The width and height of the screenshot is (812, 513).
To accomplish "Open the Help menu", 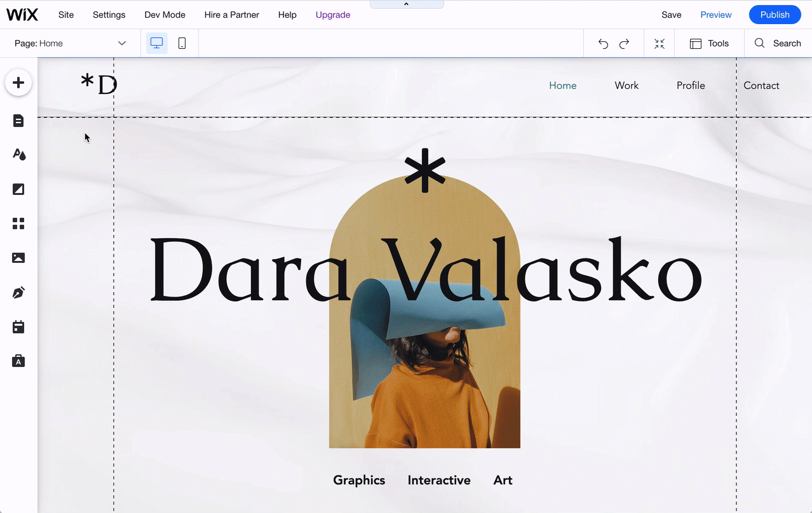I will pos(287,15).
